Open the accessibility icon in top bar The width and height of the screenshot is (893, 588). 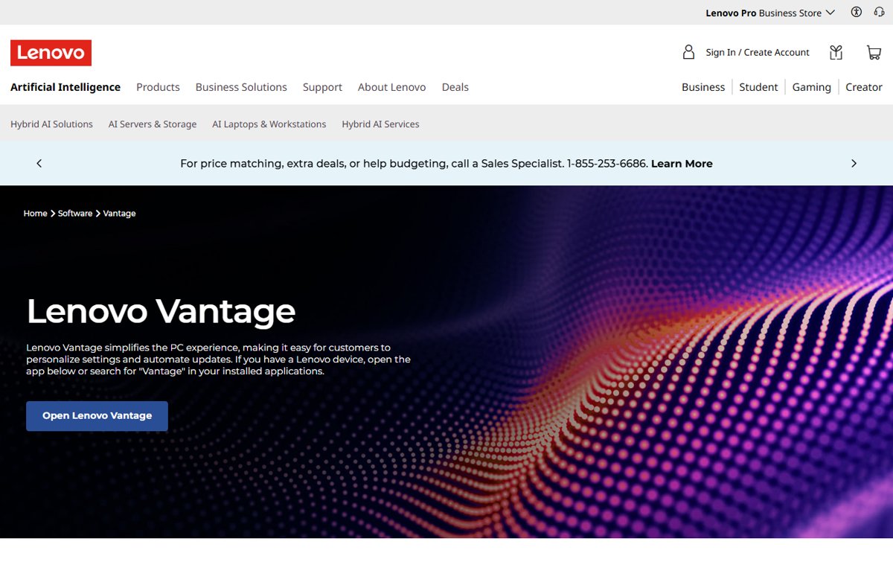click(x=857, y=12)
